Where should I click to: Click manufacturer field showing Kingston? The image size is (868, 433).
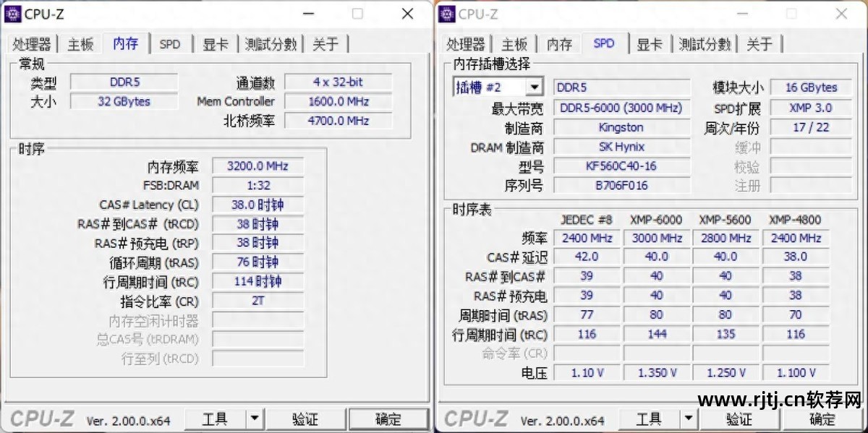(622, 127)
